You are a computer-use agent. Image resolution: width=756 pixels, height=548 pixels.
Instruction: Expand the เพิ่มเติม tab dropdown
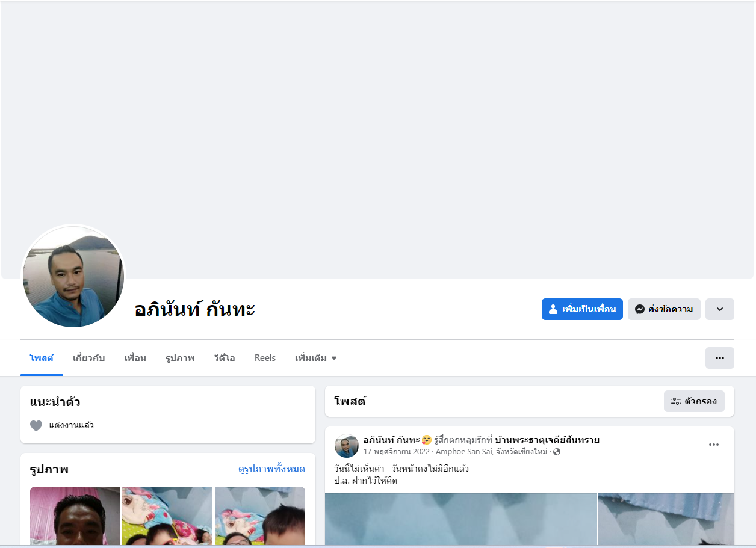click(316, 358)
